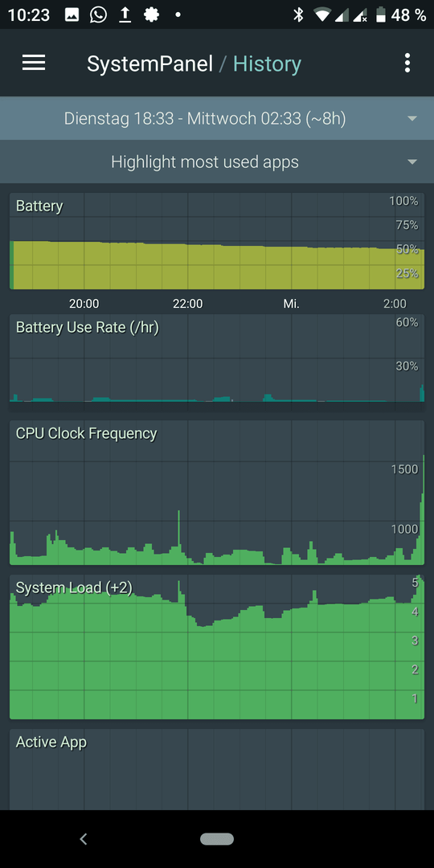The image size is (434, 868).
Task: Open the hamburger navigation menu
Action: pos(33,63)
